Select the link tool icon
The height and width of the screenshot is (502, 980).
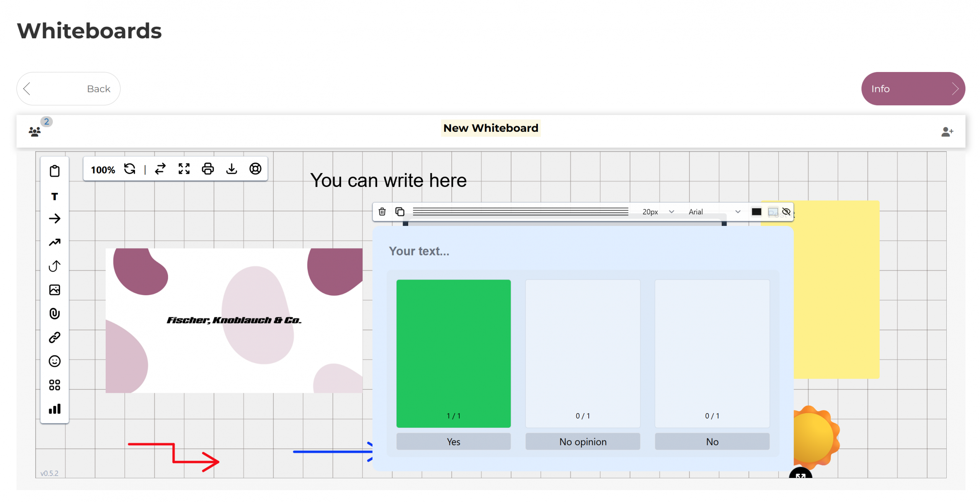click(x=54, y=337)
